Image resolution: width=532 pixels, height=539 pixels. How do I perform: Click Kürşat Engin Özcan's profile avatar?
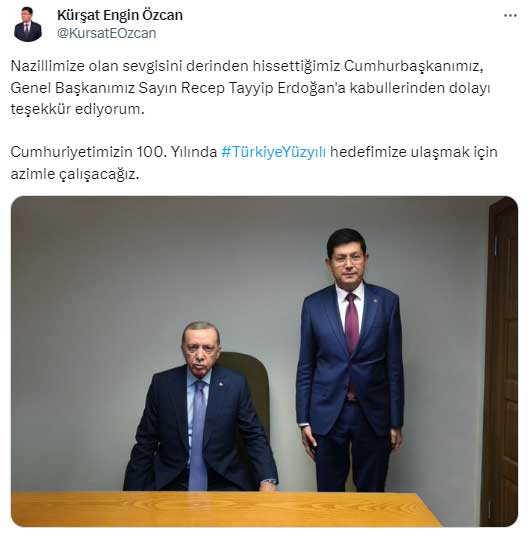click(x=28, y=24)
